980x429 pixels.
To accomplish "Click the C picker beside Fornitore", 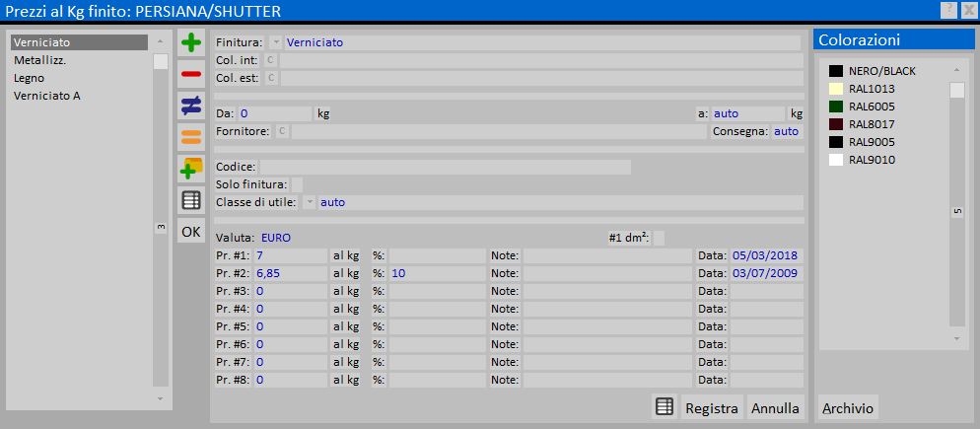I will [x=282, y=131].
